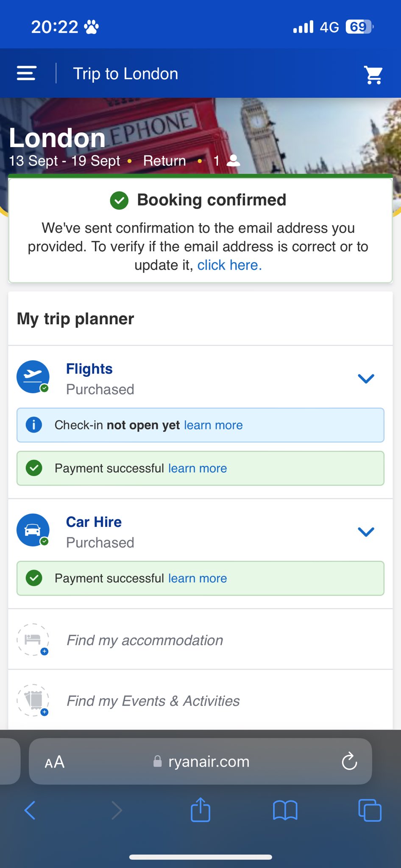This screenshot has width=401, height=868.
Task: Click 'click here' to update email
Action: pyautogui.click(x=229, y=265)
